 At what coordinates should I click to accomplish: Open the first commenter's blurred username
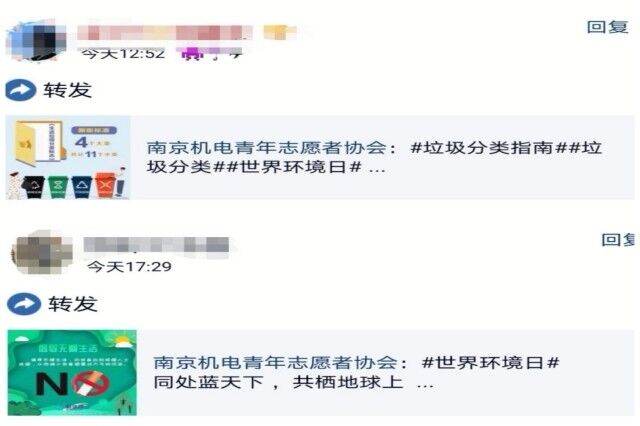tap(165, 33)
